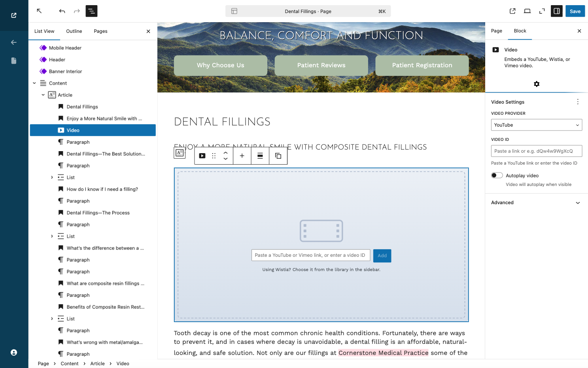Close the list view panel
The image size is (588, 368).
[148, 31]
